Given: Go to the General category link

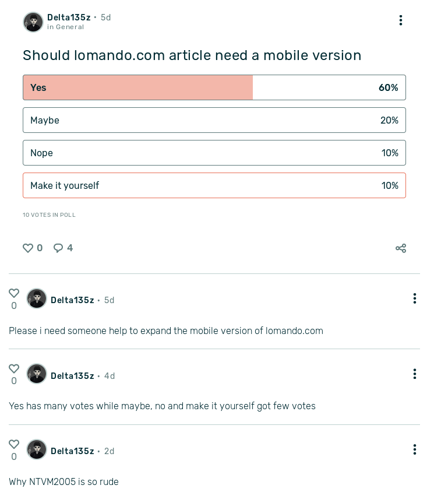Looking at the screenshot, I should [70, 27].
